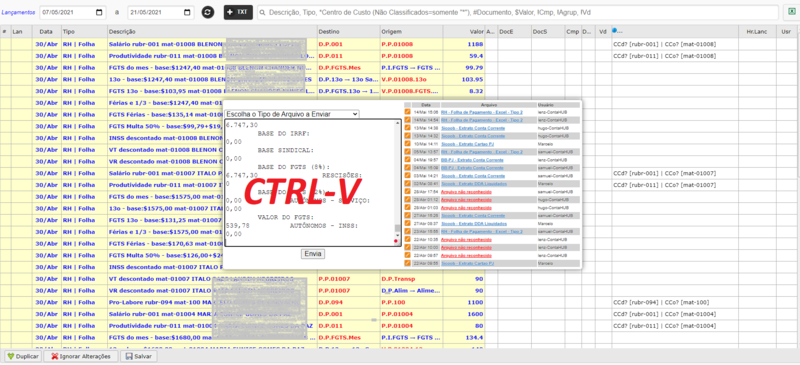Open 'Arquivo não reconhecido' link dated 28/Abr 17:54
800x365 pixels.
coord(466,191)
